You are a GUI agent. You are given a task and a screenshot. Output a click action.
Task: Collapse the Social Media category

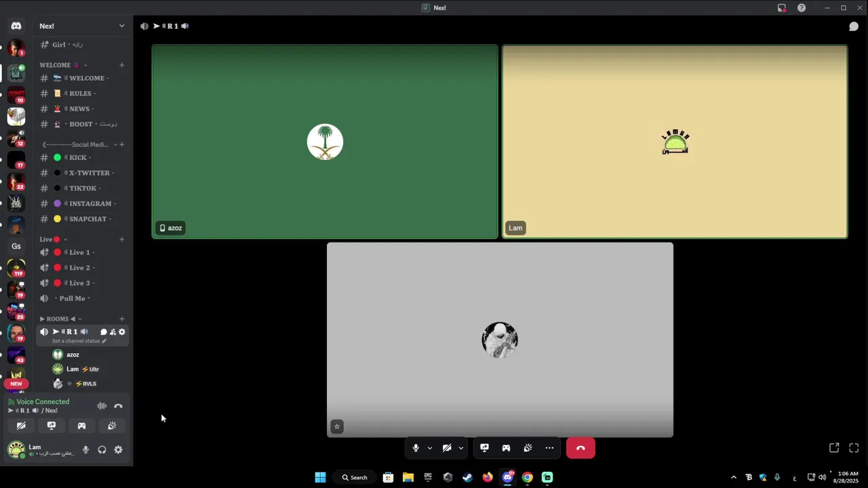point(80,144)
